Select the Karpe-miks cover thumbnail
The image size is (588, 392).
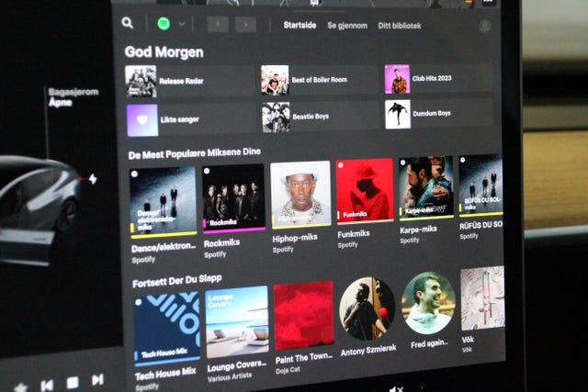point(426,188)
